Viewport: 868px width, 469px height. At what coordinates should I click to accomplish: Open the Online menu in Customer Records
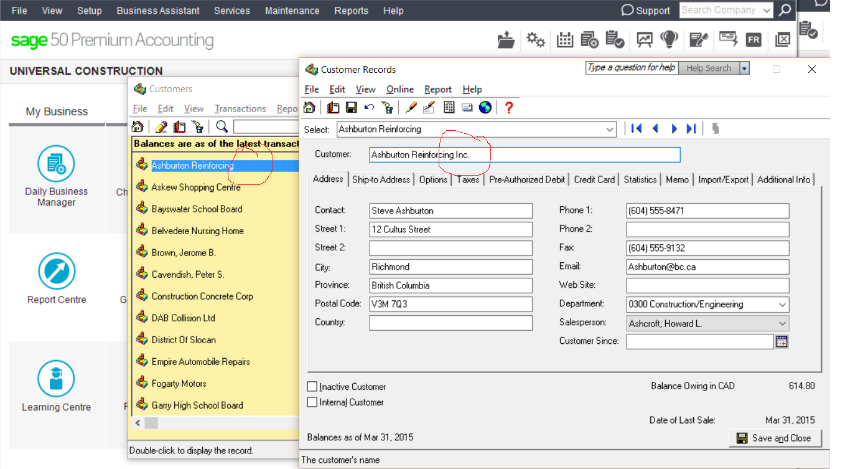click(400, 89)
